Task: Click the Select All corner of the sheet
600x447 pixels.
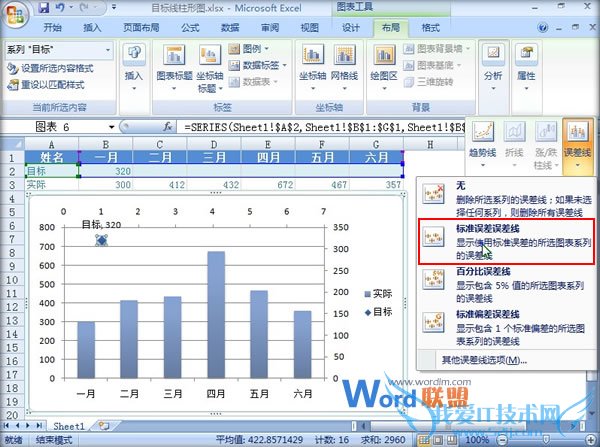Action: (12, 144)
